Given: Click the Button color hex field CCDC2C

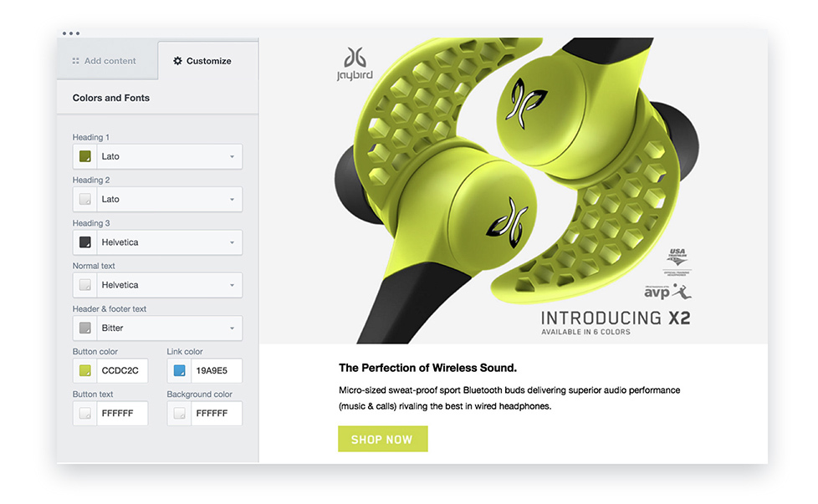Looking at the screenshot, I should (x=122, y=370).
